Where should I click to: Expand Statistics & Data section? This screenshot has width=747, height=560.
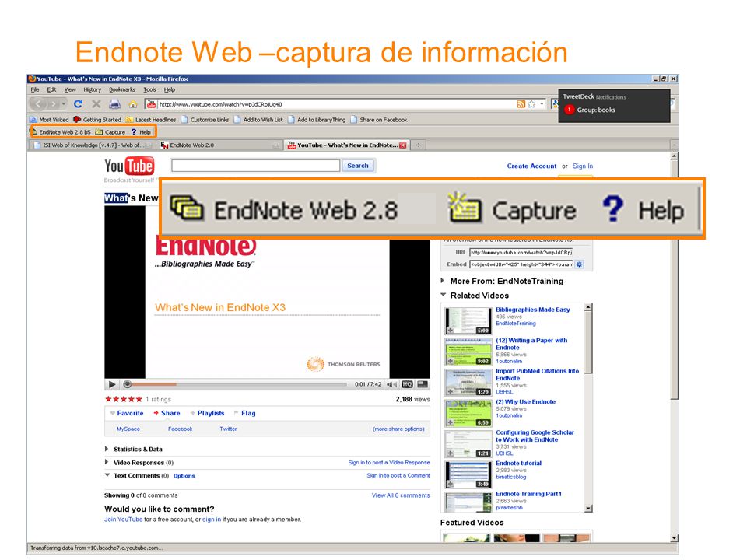(107, 449)
